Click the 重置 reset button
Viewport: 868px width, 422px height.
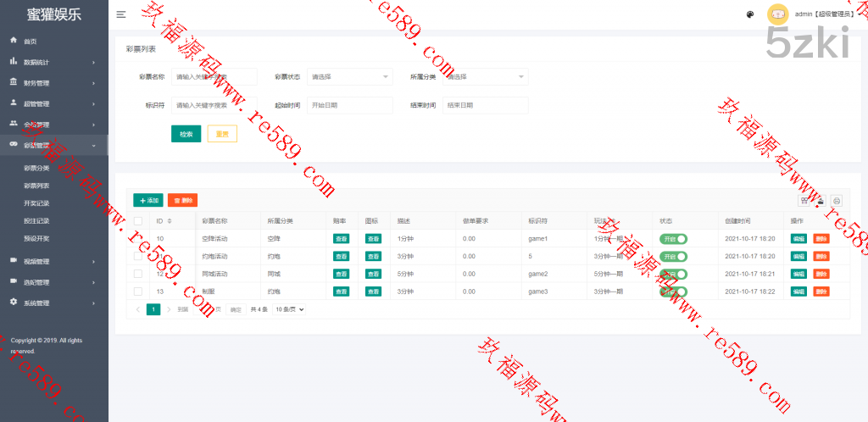[222, 134]
